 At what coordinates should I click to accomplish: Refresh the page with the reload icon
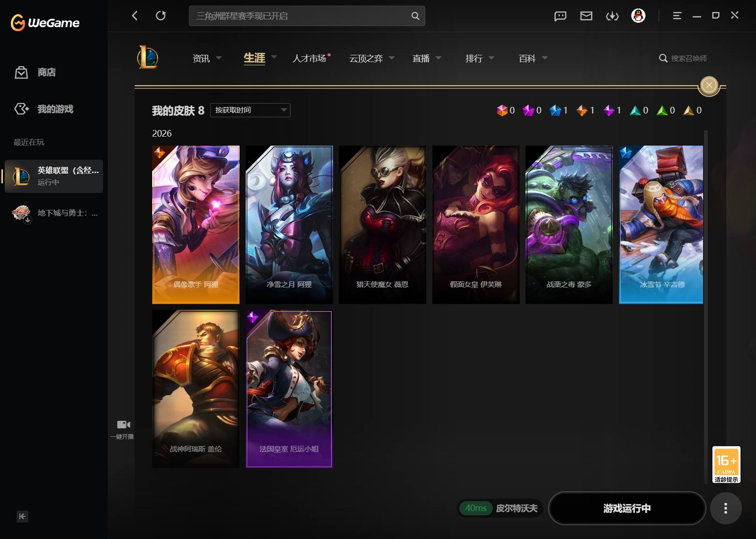(x=161, y=16)
